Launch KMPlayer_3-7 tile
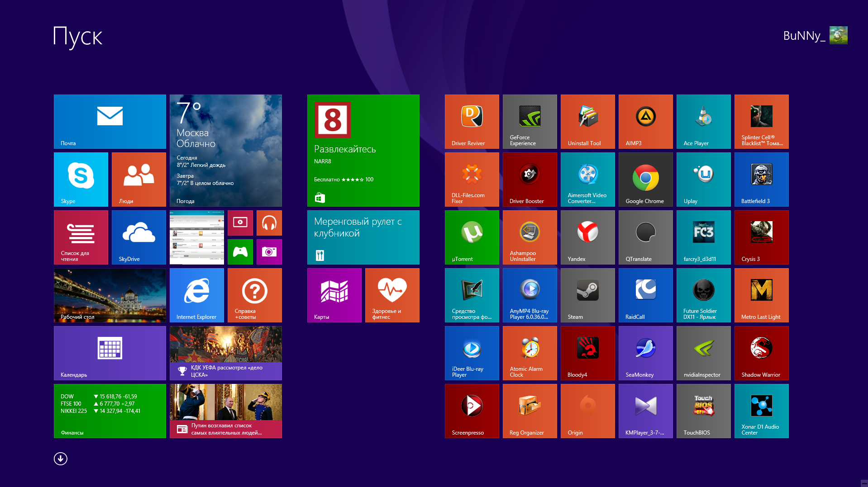The width and height of the screenshot is (868, 487). pos(646,411)
